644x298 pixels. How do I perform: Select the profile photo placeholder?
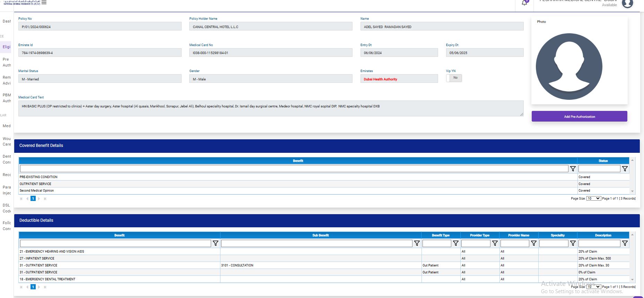(569, 67)
